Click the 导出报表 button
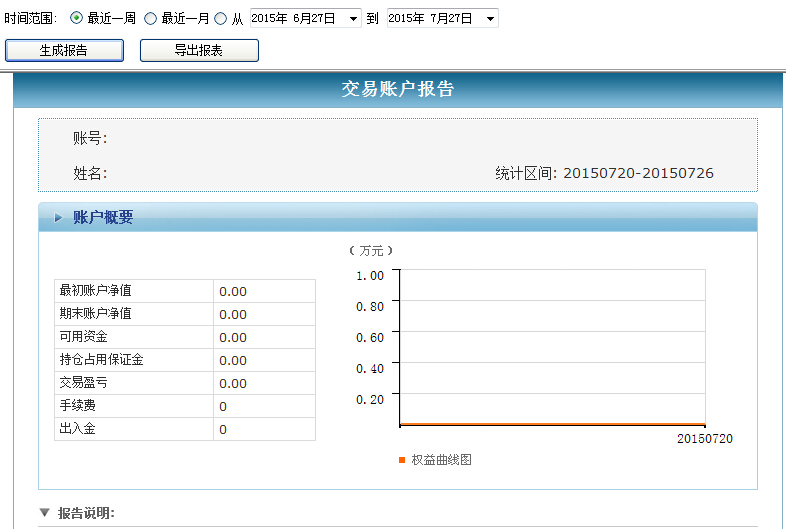The width and height of the screenshot is (786, 529). coord(199,50)
